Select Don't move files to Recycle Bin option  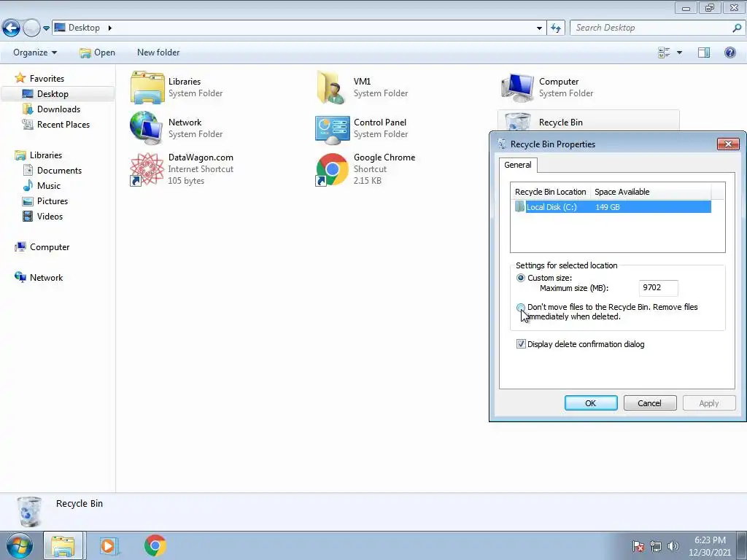click(x=521, y=308)
